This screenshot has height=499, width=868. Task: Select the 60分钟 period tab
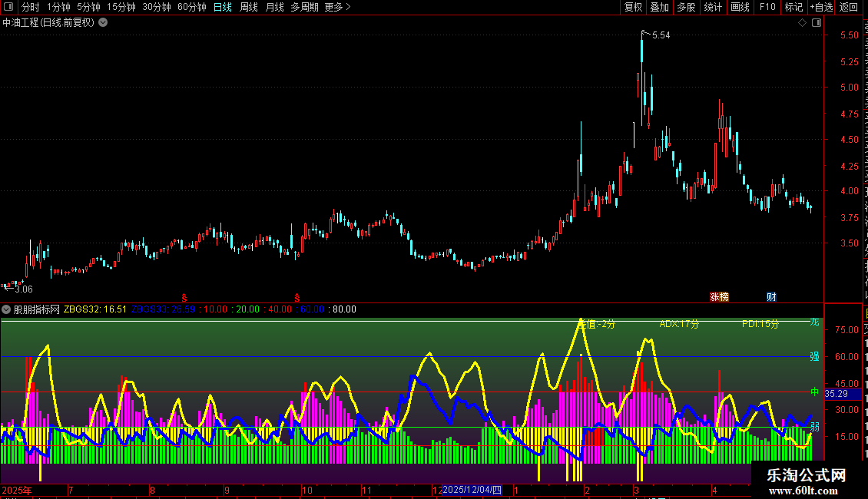coord(191,7)
